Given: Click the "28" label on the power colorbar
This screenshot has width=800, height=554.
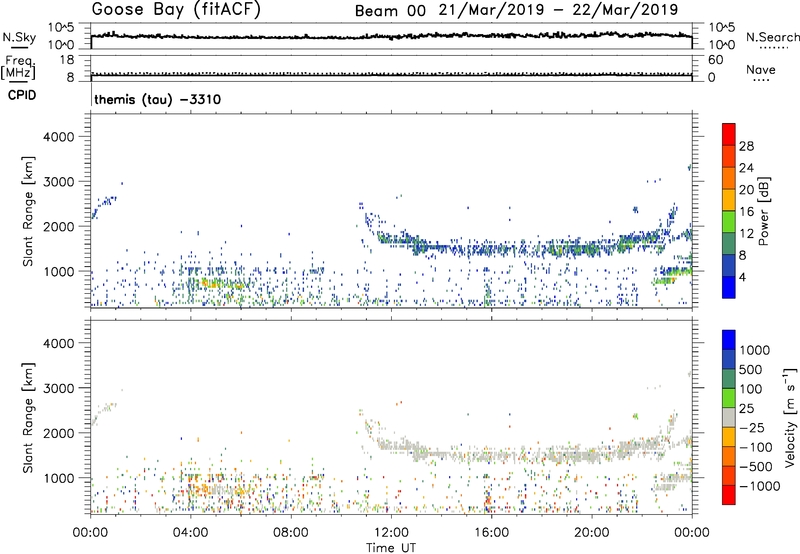Looking at the screenshot, I should click(746, 146).
